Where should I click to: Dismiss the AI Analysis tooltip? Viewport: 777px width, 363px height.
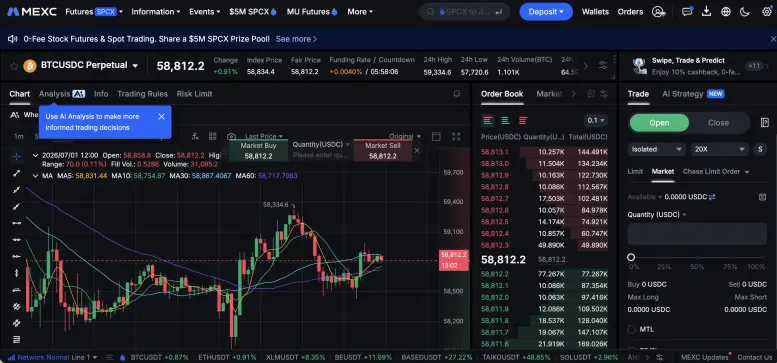point(161,117)
